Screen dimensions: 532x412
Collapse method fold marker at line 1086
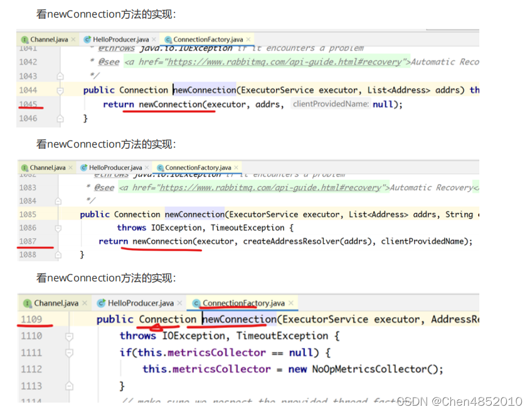tap(58, 228)
